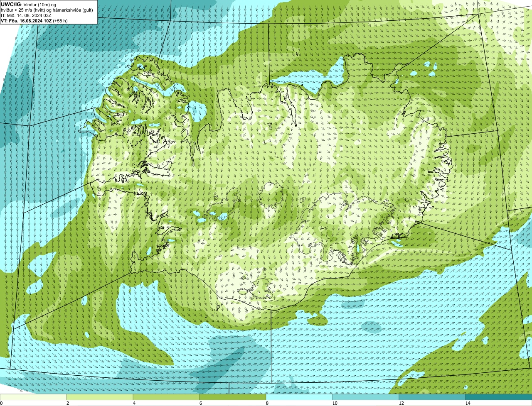Click the scale label '0'

[x=1, y=403]
